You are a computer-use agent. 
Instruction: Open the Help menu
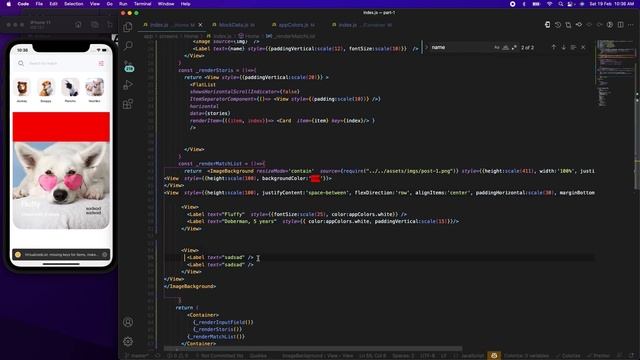click(x=185, y=4)
